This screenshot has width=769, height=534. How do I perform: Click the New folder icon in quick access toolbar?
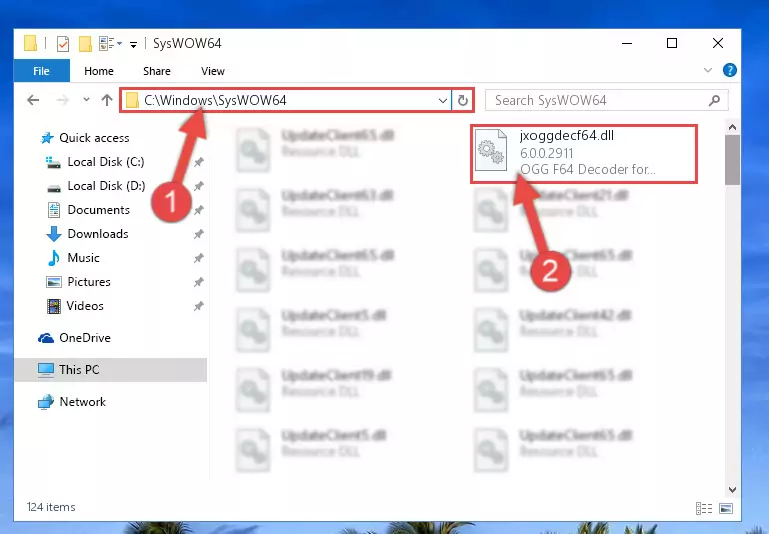pos(85,44)
